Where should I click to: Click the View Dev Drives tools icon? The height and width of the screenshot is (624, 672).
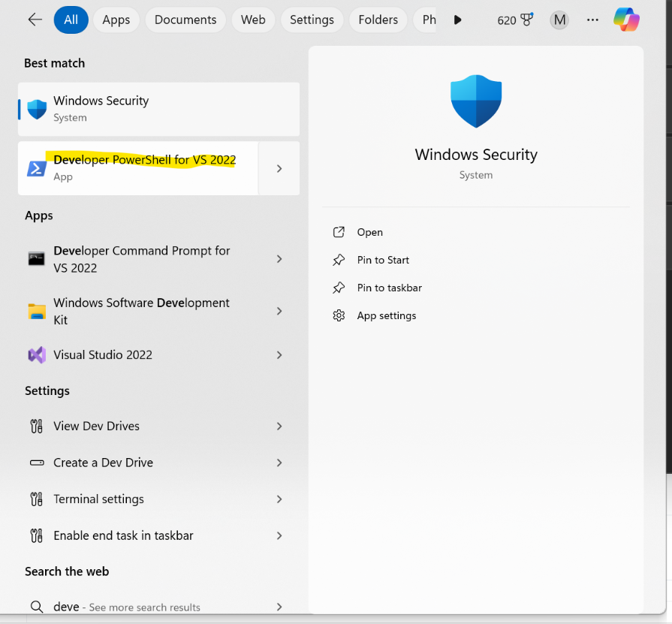37,426
